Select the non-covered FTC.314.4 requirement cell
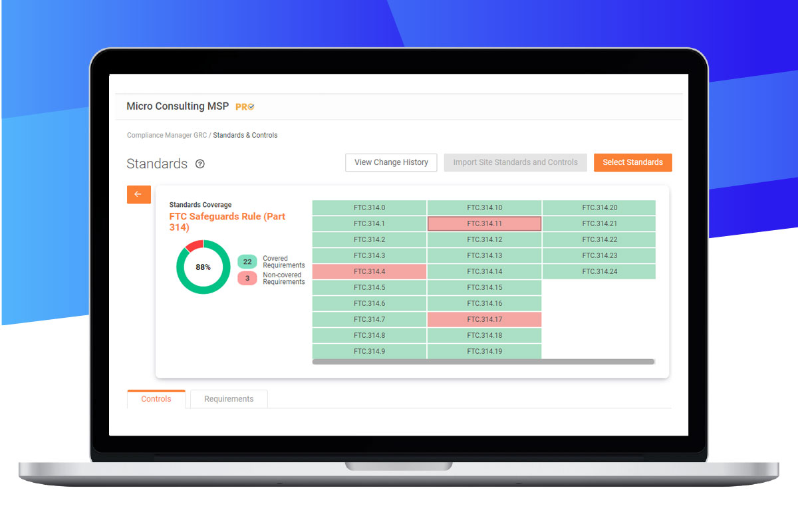This screenshot has height=532, width=798. pyautogui.click(x=369, y=271)
